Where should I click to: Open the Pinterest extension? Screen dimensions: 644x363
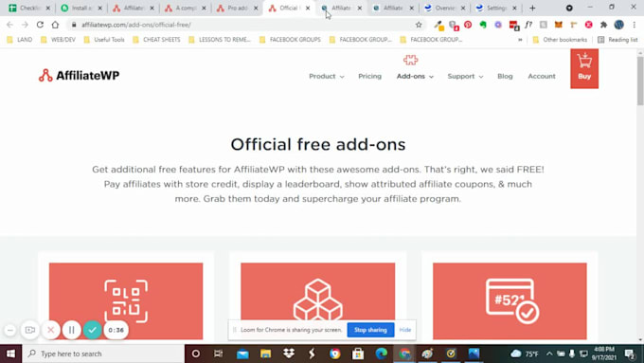468,25
